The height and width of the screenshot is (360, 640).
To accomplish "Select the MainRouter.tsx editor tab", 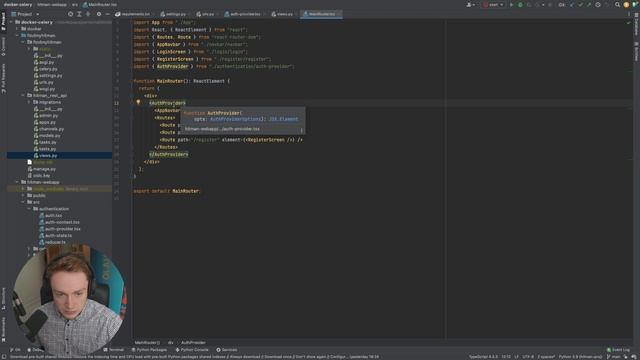I will tap(321, 14).
